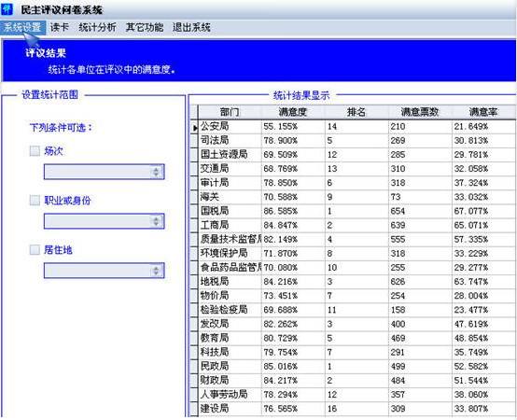The width and height of the screenshot is (517, 420).
Task: Select the 食品药品监管局 cell
Action: (230, 268)
